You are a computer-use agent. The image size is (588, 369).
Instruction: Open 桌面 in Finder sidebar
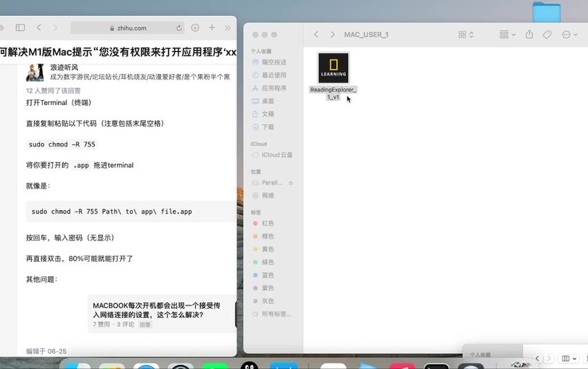point(268,101)
